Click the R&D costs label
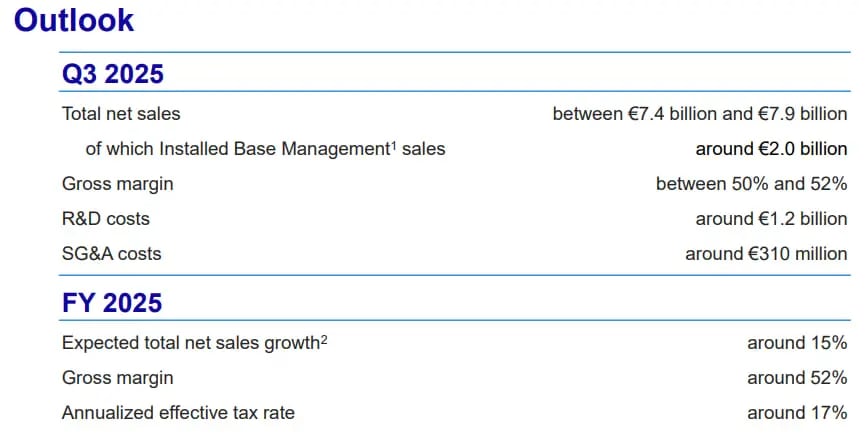 coord(106,219)
